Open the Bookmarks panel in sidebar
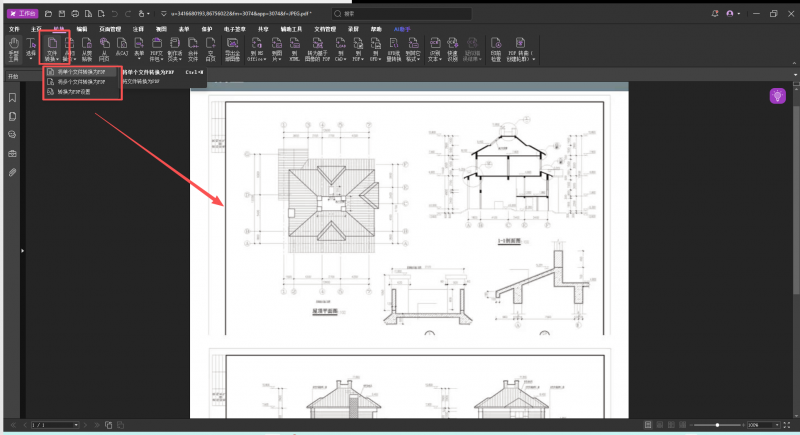The height and width of the screenshot is (435, 800). click(x=12, y=97)
